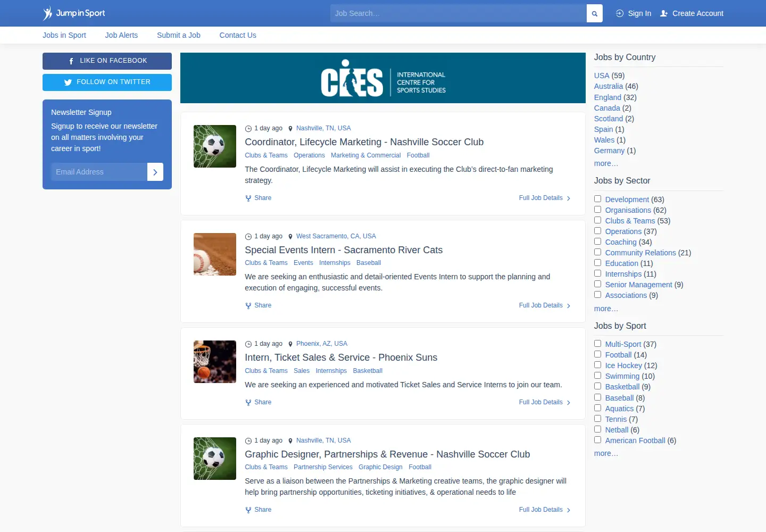Image resolution: width=766 pixels, height=532 pixels.
Task: Open the Job Alerts menu item
Action: click(121, 35)
